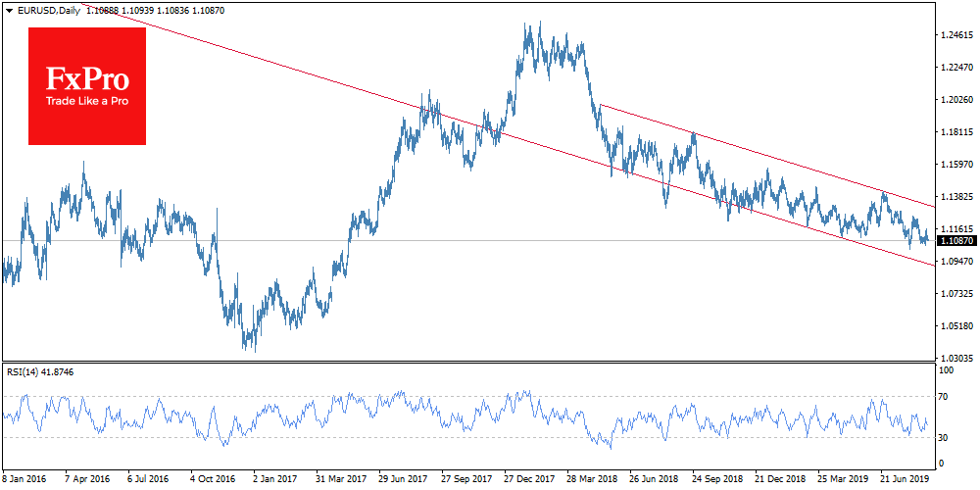The image size is (980, 490).
Task: Click the current price tag 1.10870
Action: coord(954,240)
